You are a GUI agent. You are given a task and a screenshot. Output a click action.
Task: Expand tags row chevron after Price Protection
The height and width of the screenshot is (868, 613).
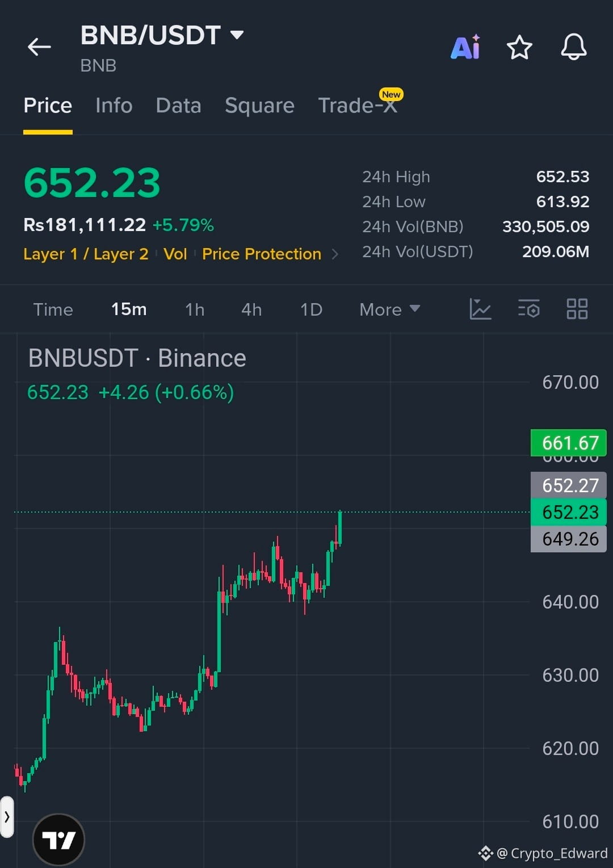coord(335,254)
